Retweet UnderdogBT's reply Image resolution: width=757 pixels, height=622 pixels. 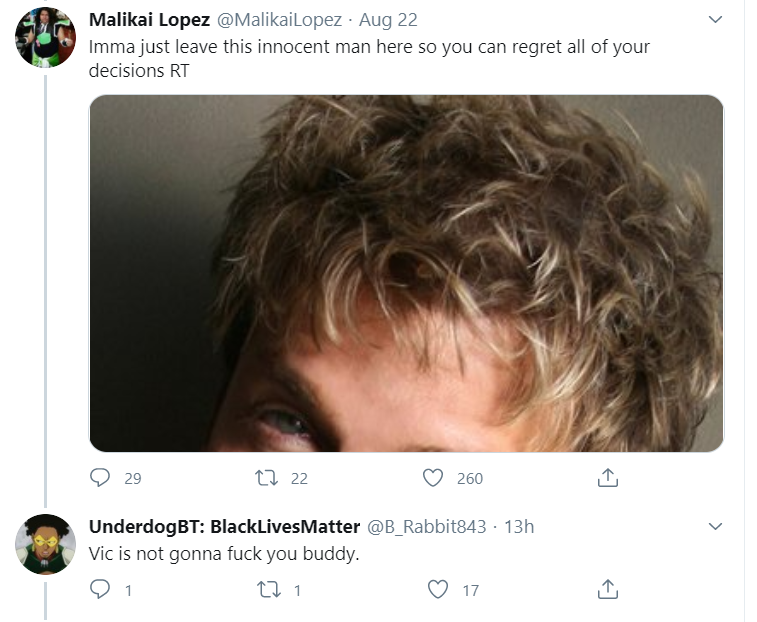tap(268, 590)
